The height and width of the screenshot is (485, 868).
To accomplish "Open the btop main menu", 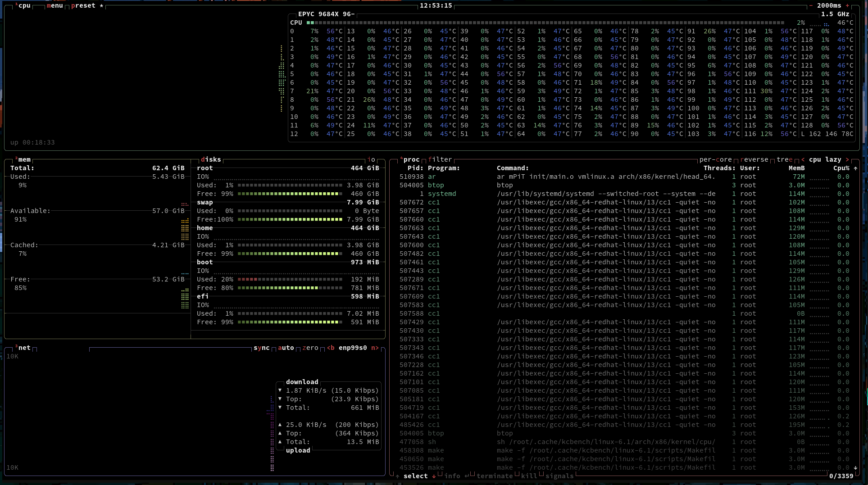I will click(x=55, y=6).
